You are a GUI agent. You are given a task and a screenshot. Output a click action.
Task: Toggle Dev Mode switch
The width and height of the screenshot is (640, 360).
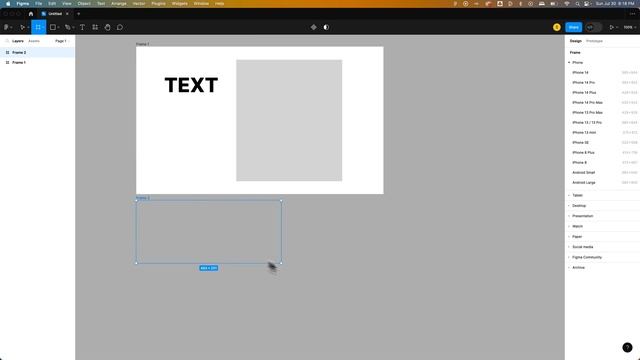593,27
